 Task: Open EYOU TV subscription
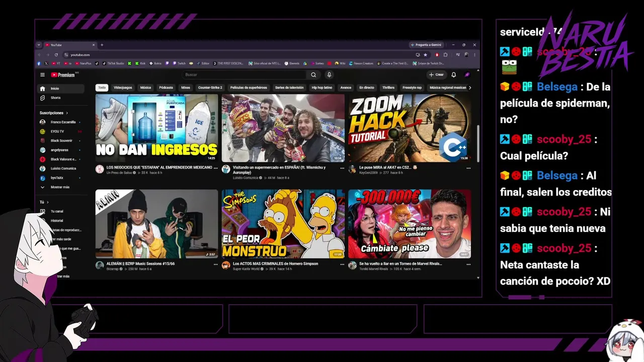tap(61, 131)
